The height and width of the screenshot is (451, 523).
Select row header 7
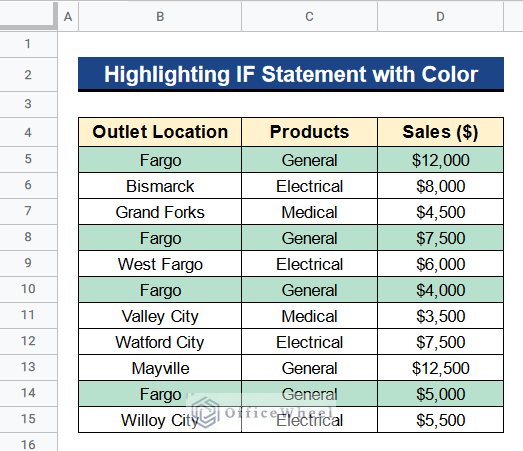28,211
